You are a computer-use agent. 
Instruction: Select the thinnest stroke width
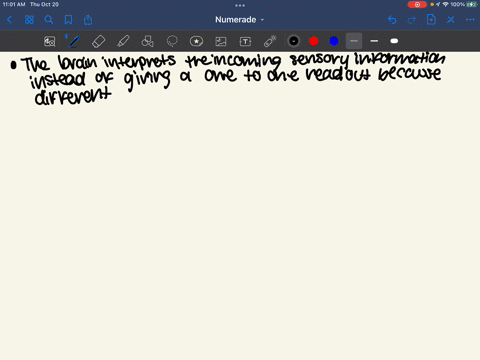pos(354,41)
